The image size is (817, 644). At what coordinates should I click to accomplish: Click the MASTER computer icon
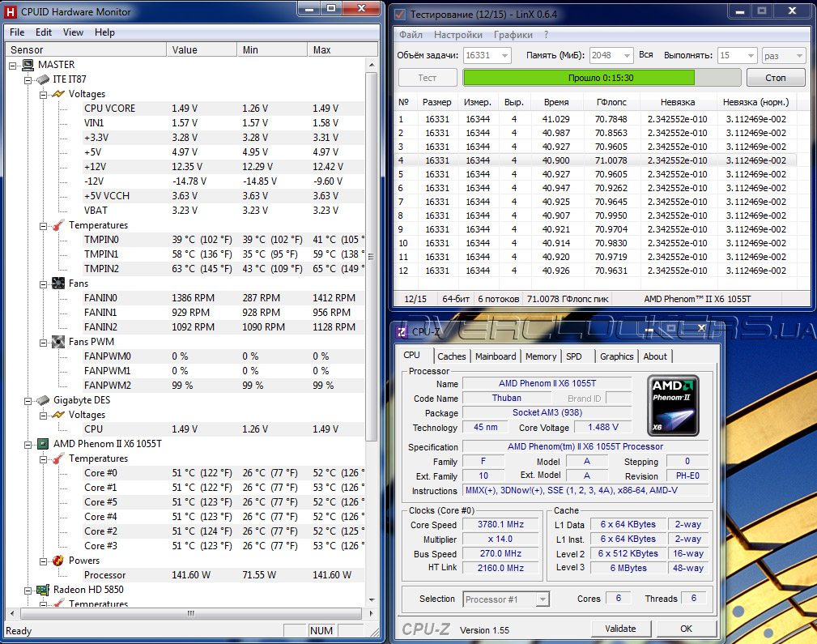click(x=28, y=65)
